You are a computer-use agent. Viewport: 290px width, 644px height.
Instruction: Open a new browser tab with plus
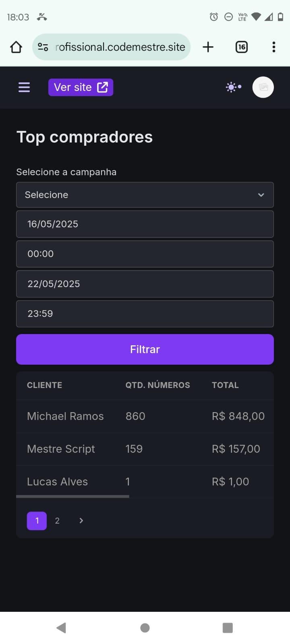[x=208, y=47]
